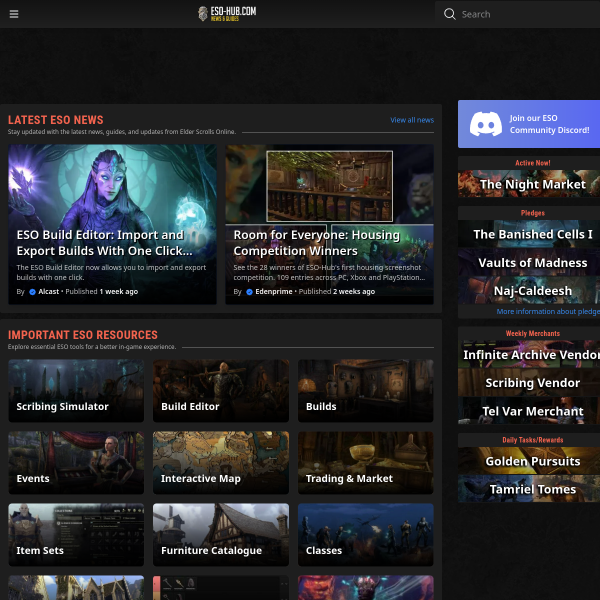
Task: Open the Furniture Catalogue resource card
Action: [x=221, y=535]
